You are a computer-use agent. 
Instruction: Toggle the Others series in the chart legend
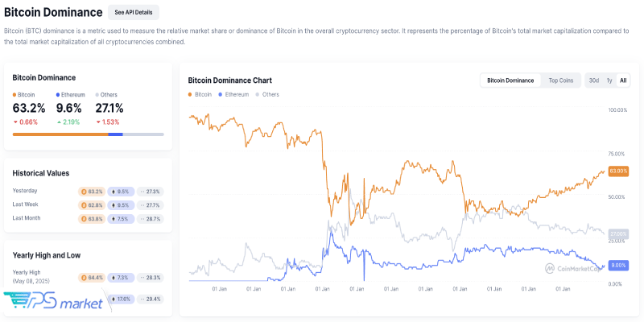(x=267, y=94)
